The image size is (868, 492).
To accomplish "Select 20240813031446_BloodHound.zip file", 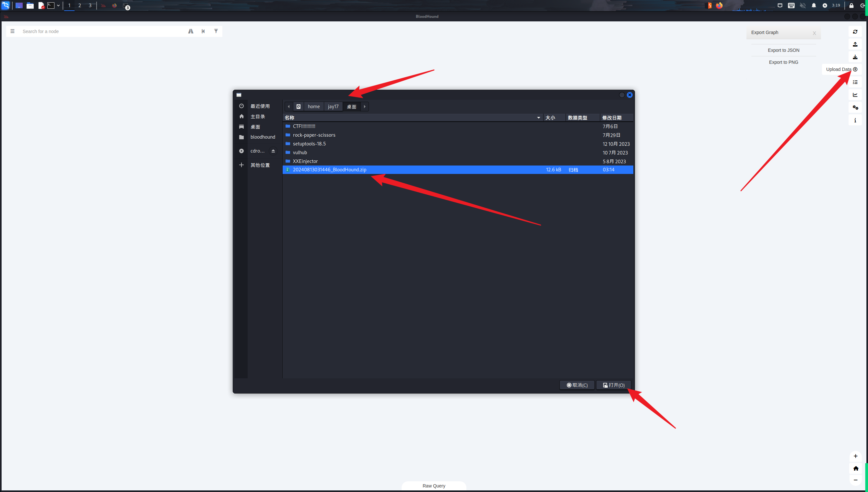I will coord(458,170).
